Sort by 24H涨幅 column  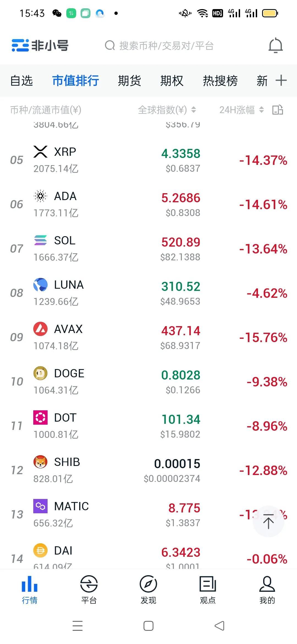[241, 110]
